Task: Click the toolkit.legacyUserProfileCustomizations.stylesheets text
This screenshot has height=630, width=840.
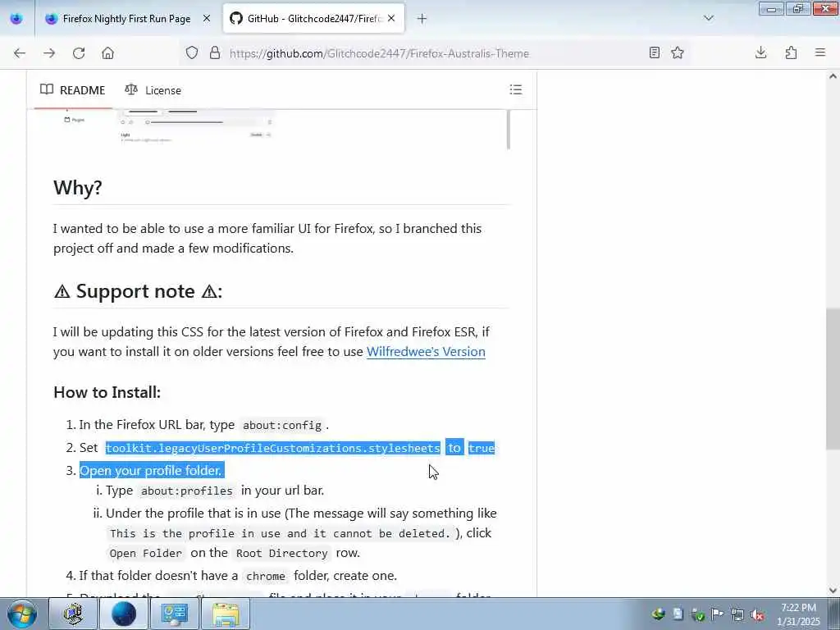Action: [x=272, y=448]
